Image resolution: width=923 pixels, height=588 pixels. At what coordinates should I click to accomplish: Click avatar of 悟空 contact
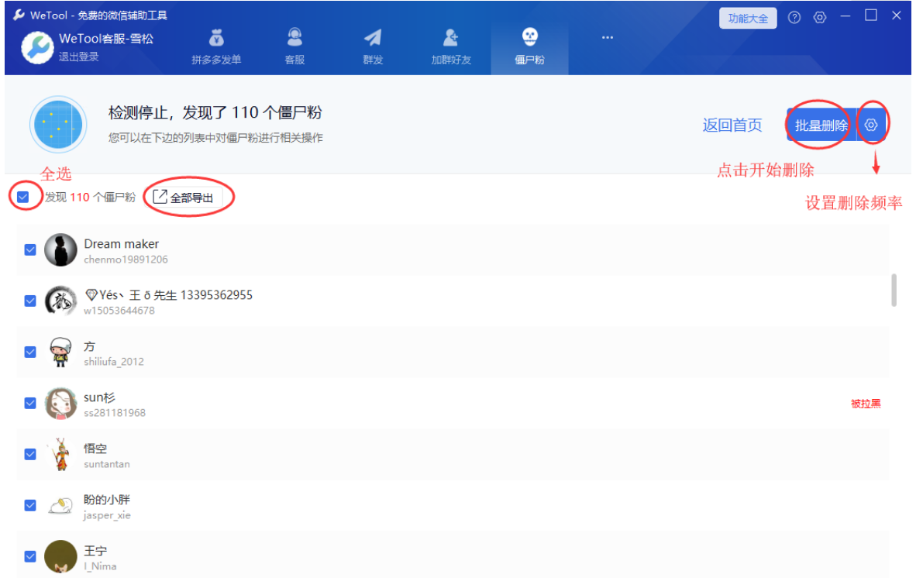[60, 455]
